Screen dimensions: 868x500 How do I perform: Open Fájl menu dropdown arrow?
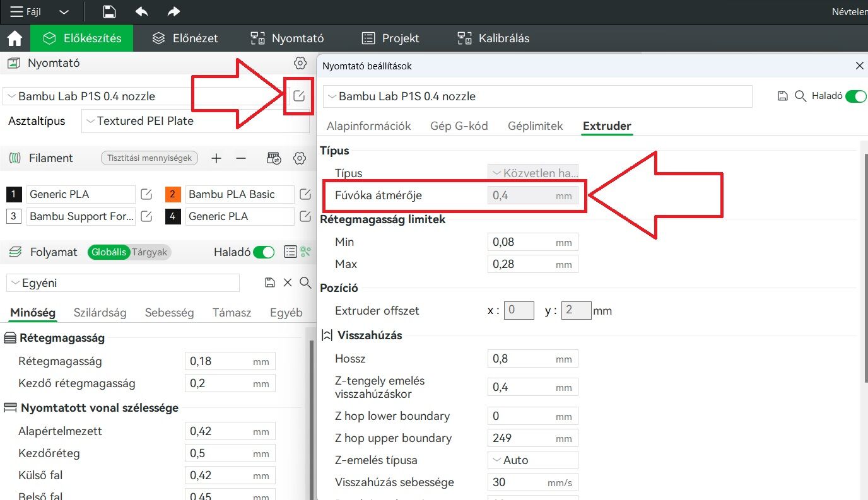[64, 12]
